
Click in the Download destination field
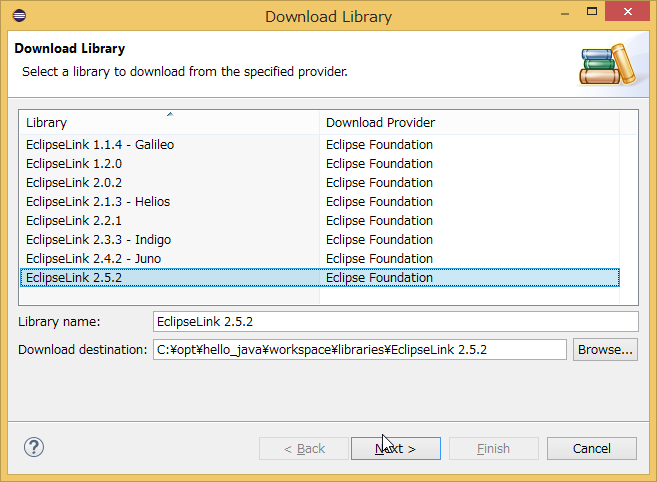pos(360,350)
